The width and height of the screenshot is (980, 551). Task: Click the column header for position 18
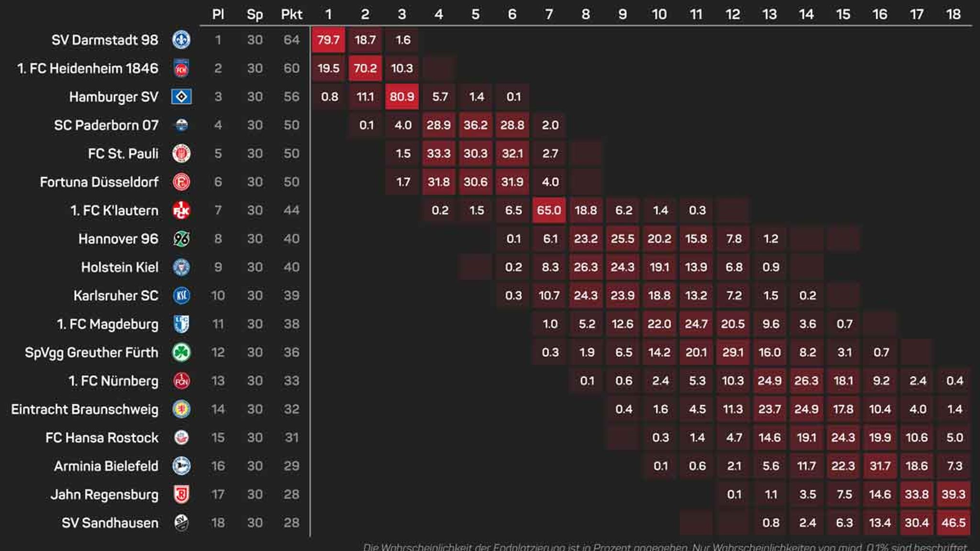pos(953,14)
